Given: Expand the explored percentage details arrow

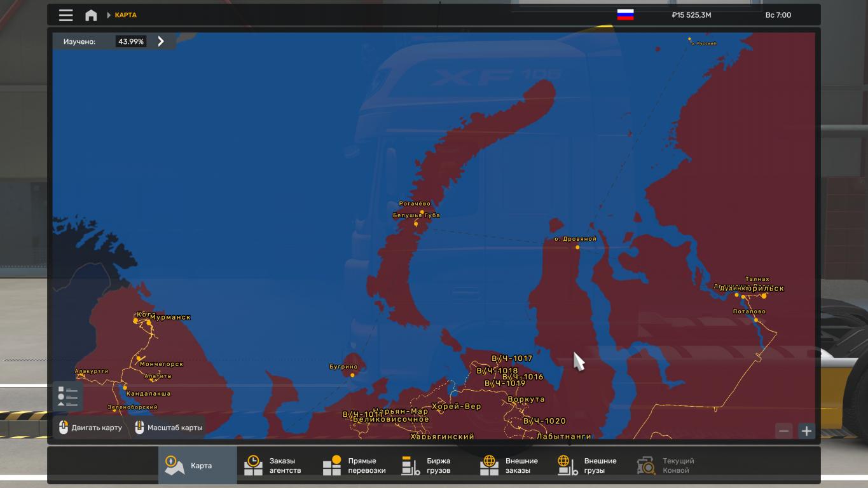Looking at the screenshot, I should point(161,41).
